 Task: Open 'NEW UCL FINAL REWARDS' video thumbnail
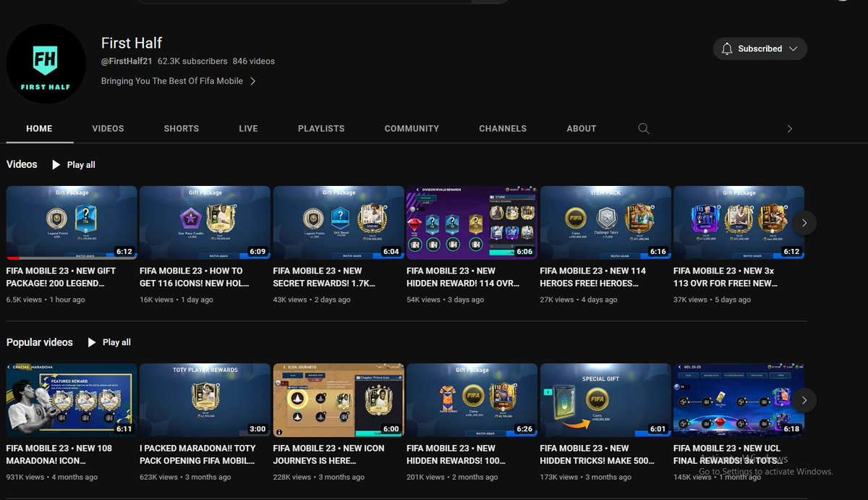(739, 400)
